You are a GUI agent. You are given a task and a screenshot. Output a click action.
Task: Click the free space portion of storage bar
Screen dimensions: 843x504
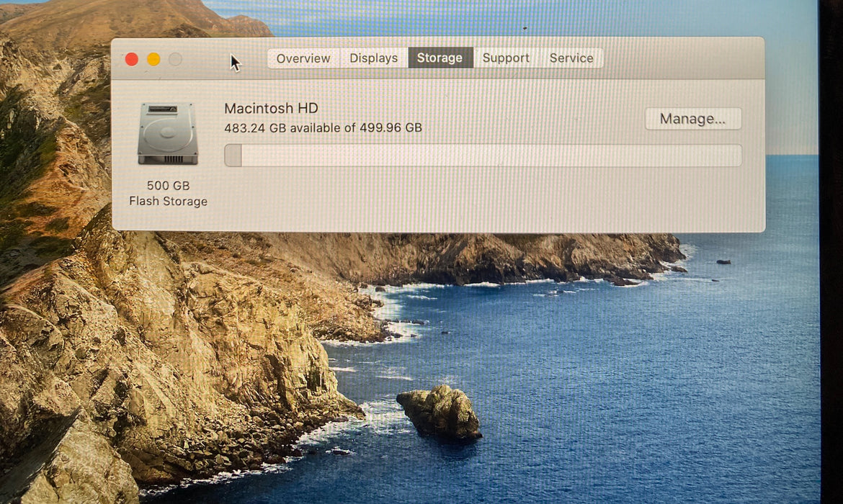491,156
